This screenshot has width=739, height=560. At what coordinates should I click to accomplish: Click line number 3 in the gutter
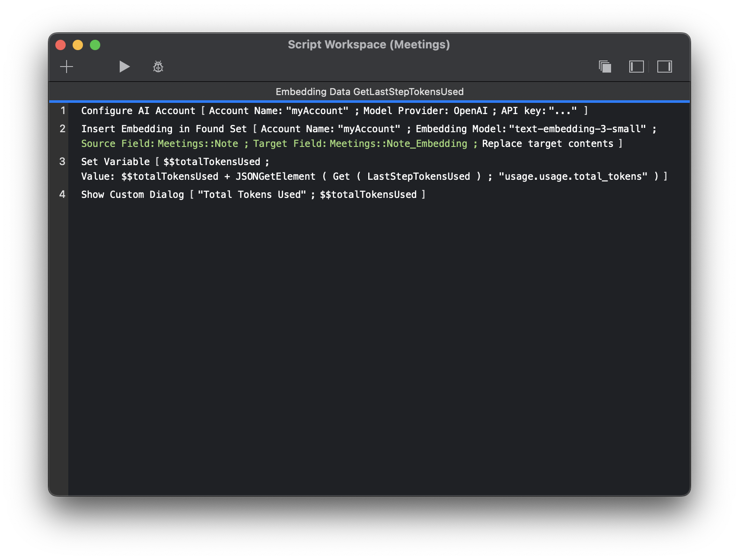click(x=62, y=161)
